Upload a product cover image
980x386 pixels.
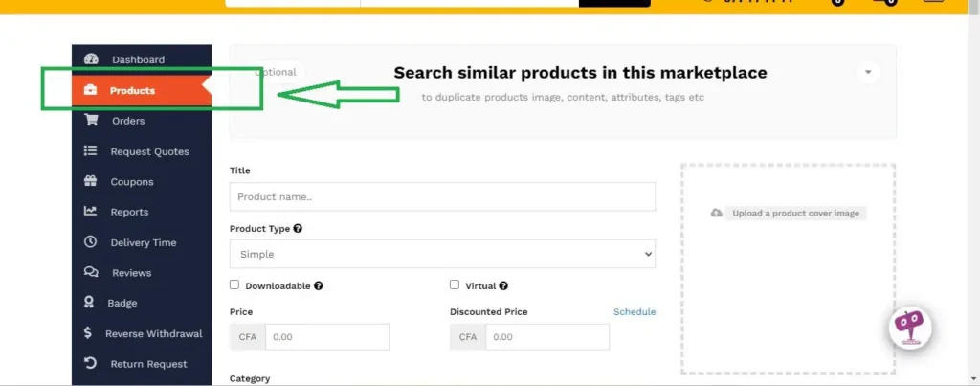point(789,213)
